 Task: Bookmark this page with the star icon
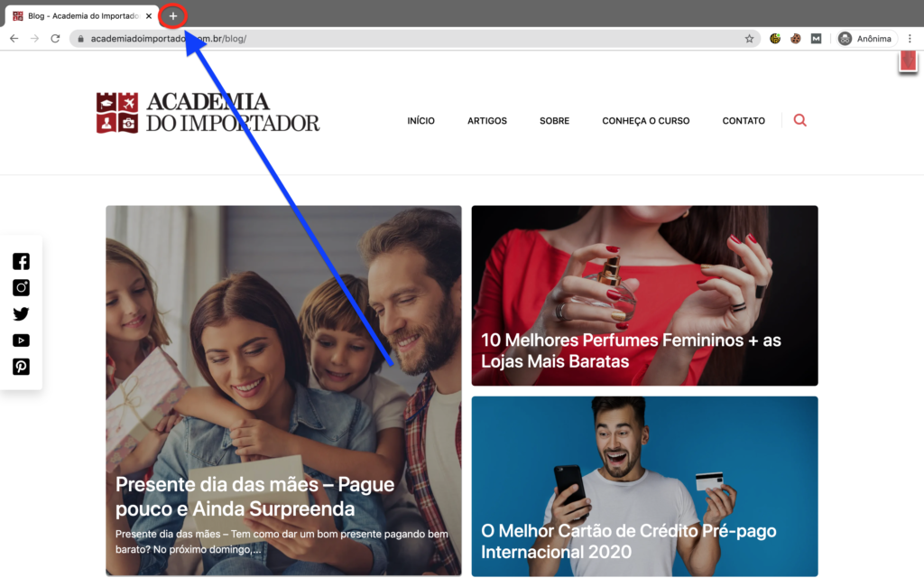749,39
